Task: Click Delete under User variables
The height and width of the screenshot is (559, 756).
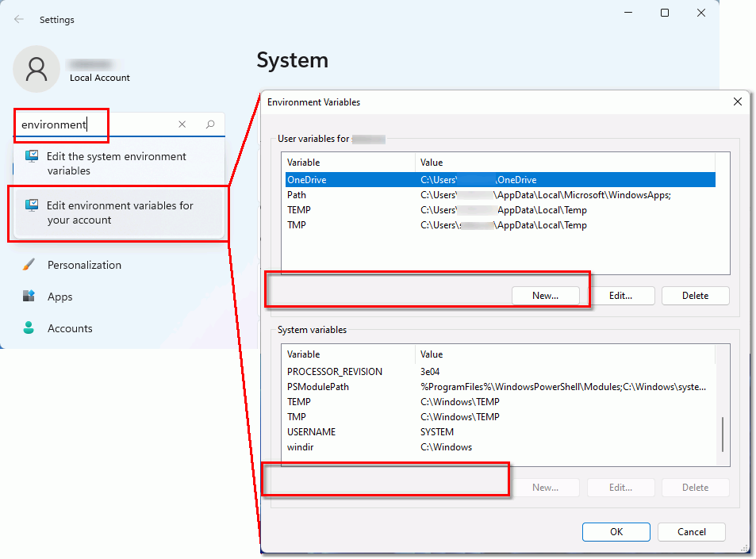Action: 695,296
